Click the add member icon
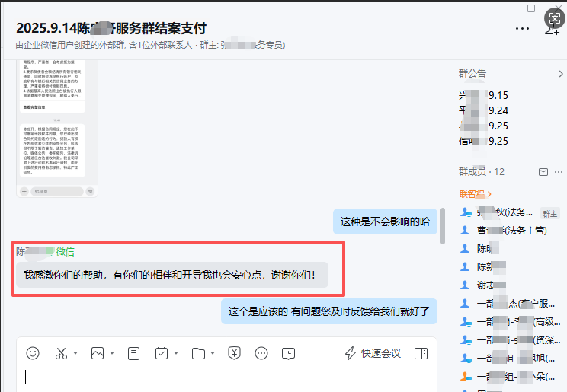 (552, 30)
